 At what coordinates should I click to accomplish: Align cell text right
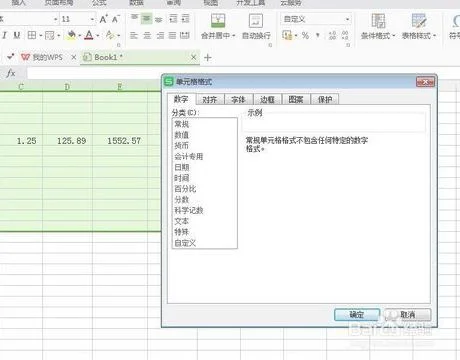click(160, 35)
